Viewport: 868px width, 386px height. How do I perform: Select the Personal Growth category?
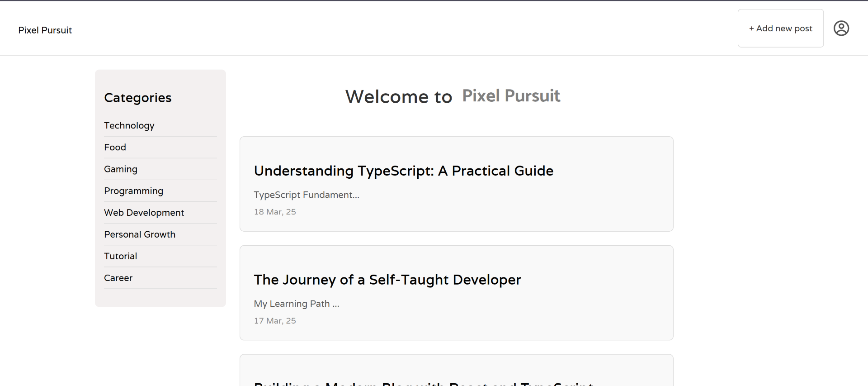click(140, 234)
